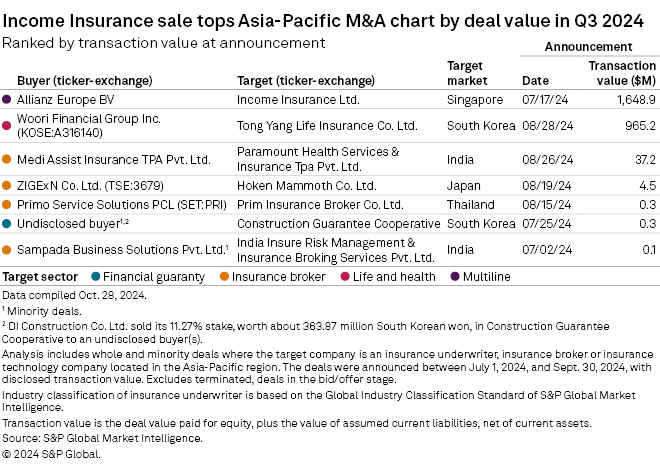Screen dimensions: 660x471
Task: Click the Date column header
Action: click(536, 80)
